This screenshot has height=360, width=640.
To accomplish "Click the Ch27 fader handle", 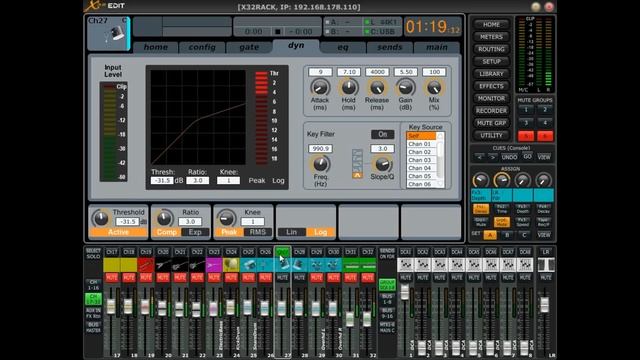I will pyautogui.click(x=282, y=308).
